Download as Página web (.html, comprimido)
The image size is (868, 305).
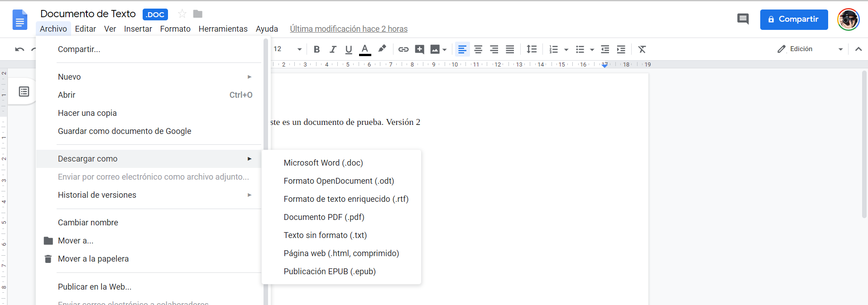(341, 253)
